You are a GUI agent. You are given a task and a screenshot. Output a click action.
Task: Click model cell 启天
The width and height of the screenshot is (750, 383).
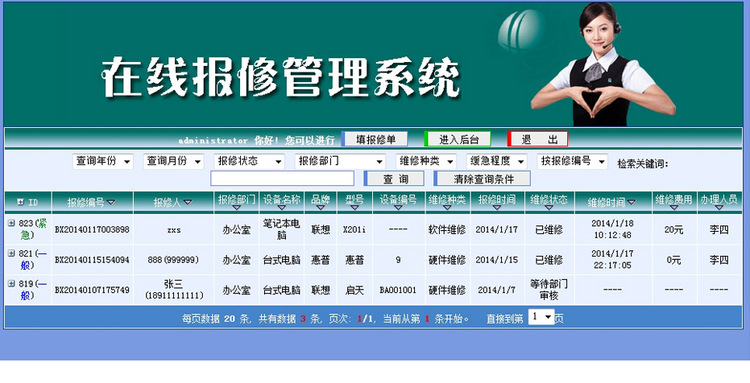tap(354, 290)
